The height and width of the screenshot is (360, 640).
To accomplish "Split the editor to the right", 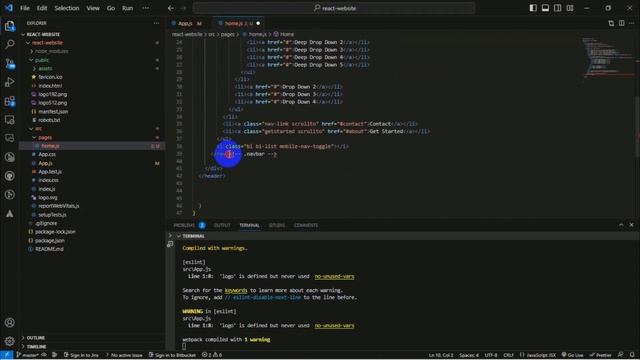I will [621, 23].
